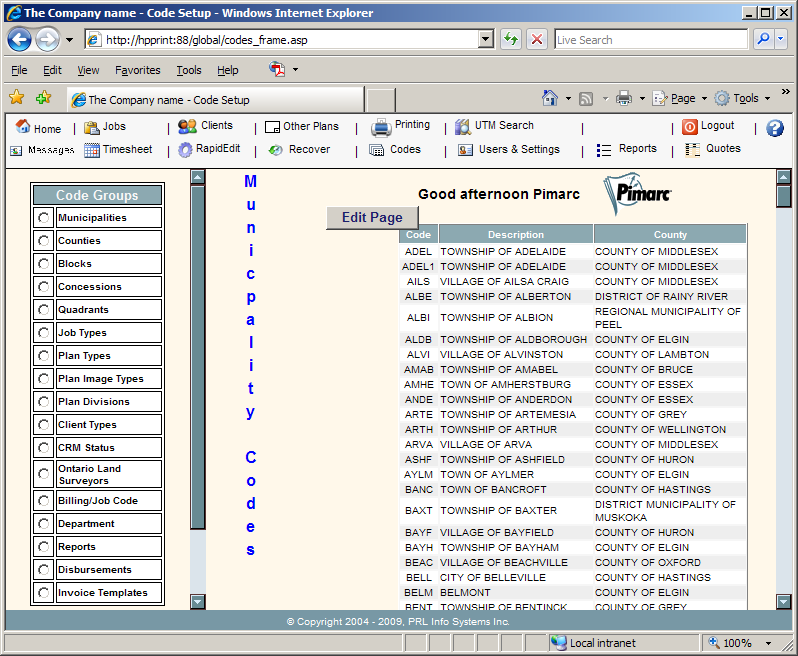This screenshot has height=656, width=798.
Task: Open the Jobs folder icon
Action: [x=92, y=127]
